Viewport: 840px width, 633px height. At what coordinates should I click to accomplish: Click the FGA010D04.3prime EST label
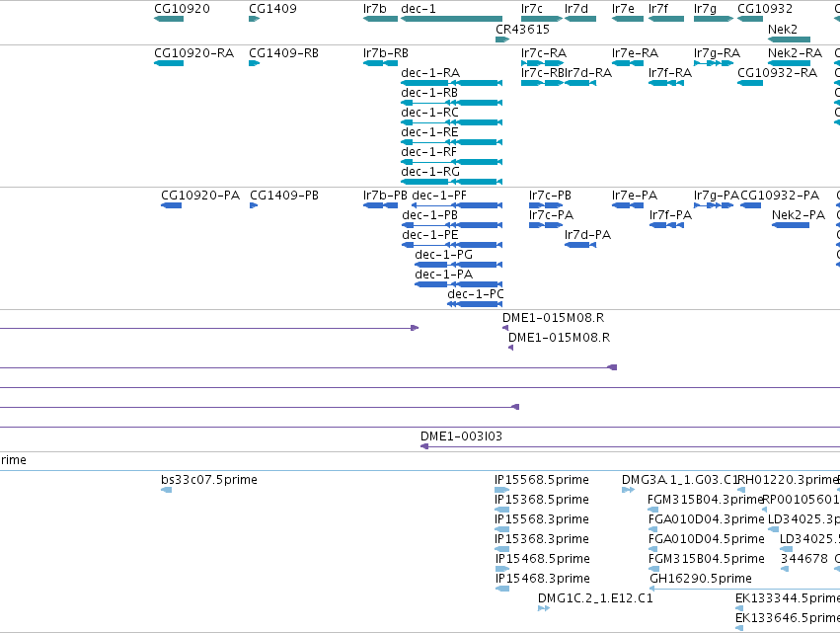pos(706,519)
